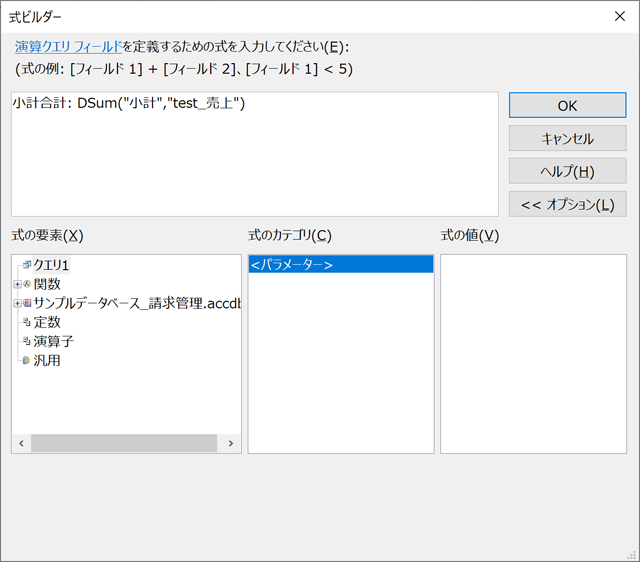Select <パラメーター> in expression categories
This screenshot has width=640, height=562.
click(292, 265)
